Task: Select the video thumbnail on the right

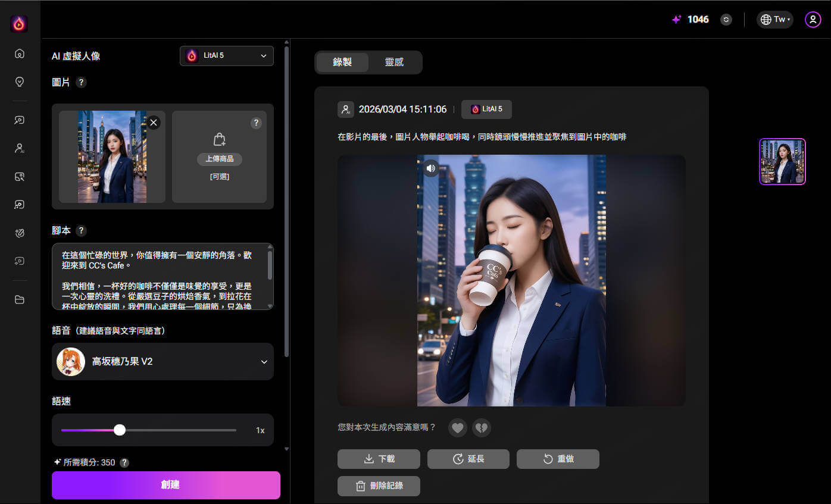Action: click(782, 161)
